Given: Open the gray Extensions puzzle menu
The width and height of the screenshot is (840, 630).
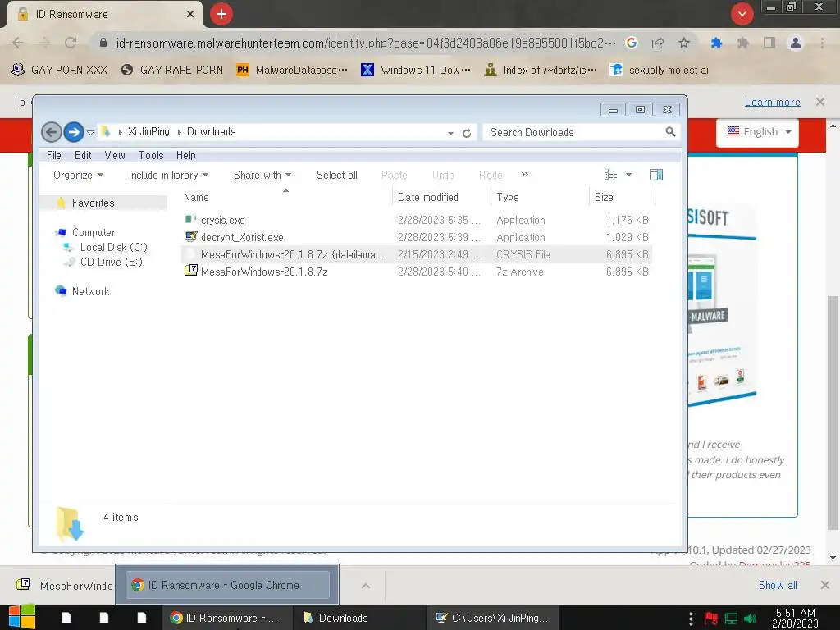Looking at the screenshot, I should (742, 43).
